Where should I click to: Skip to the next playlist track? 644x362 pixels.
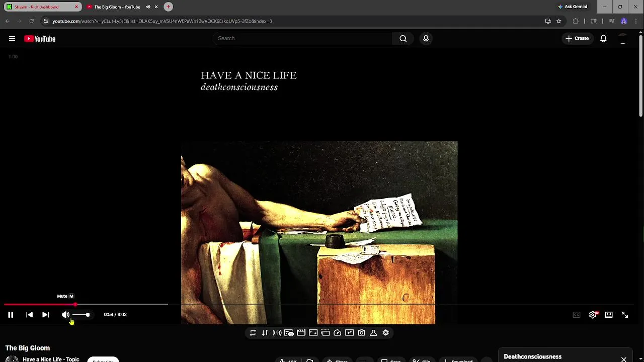point(45,315)
